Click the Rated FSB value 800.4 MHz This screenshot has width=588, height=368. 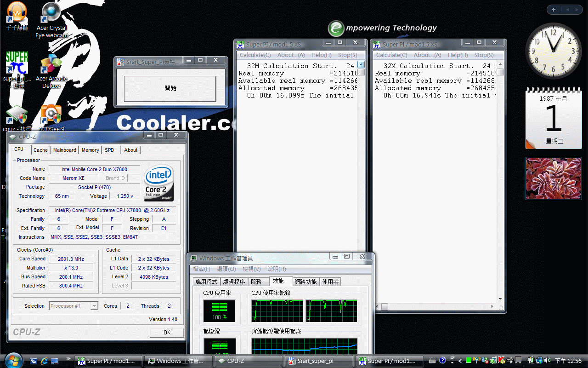point(71,286)
